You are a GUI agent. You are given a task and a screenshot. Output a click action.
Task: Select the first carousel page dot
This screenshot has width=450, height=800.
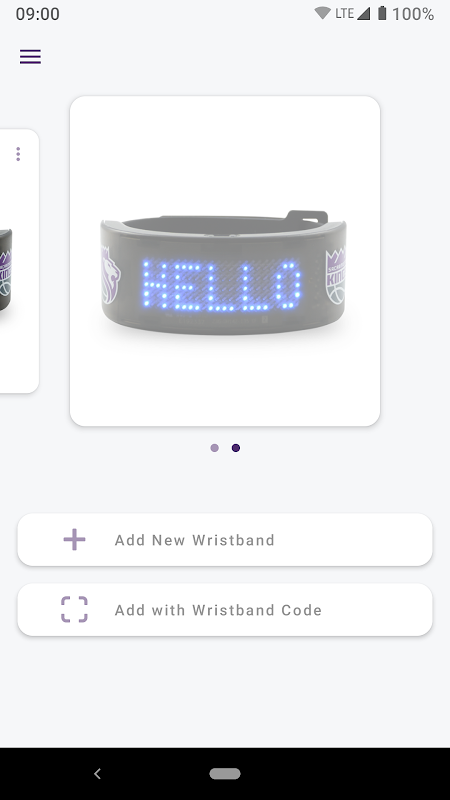214,448
